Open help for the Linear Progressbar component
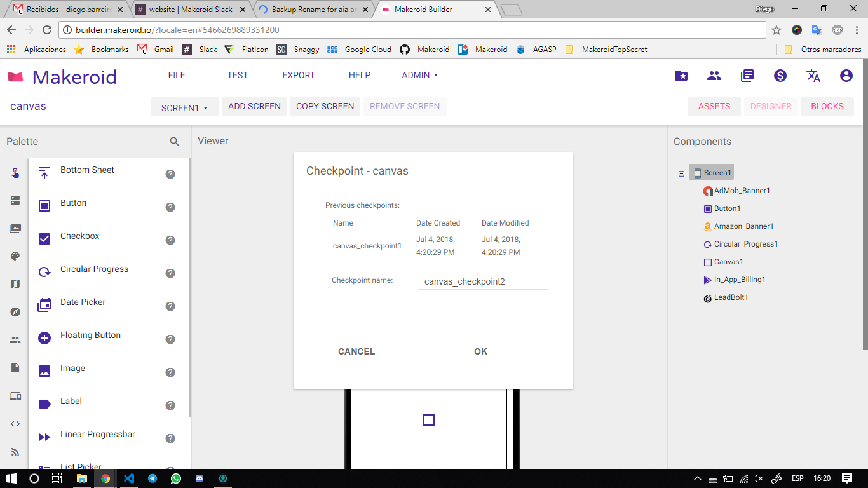Image resolution: width=868 pixels, height=488 pixels. (170, 438)
